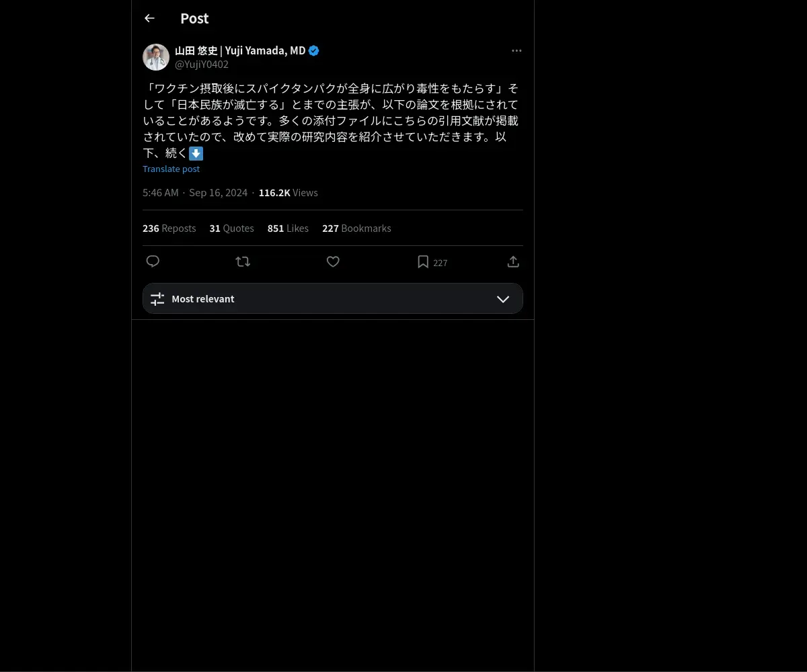View the 31 Quotes list
Image resolution: width=807 pixels, height=672 pixels.
tap(231, 228)
